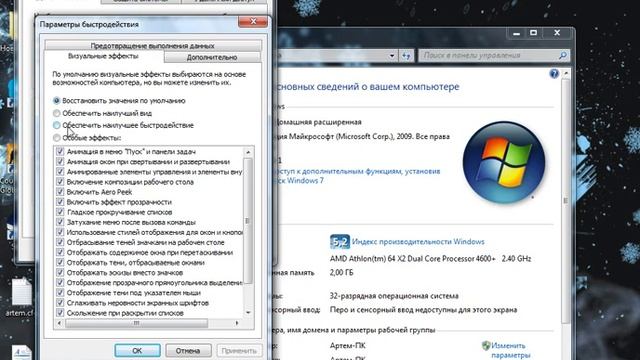Uncheck 'Затухание меню после вызова команды'

pos(60,222)
